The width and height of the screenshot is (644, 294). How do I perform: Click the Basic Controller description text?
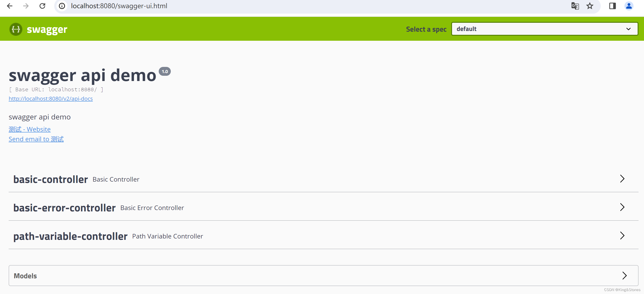(116, 179)
